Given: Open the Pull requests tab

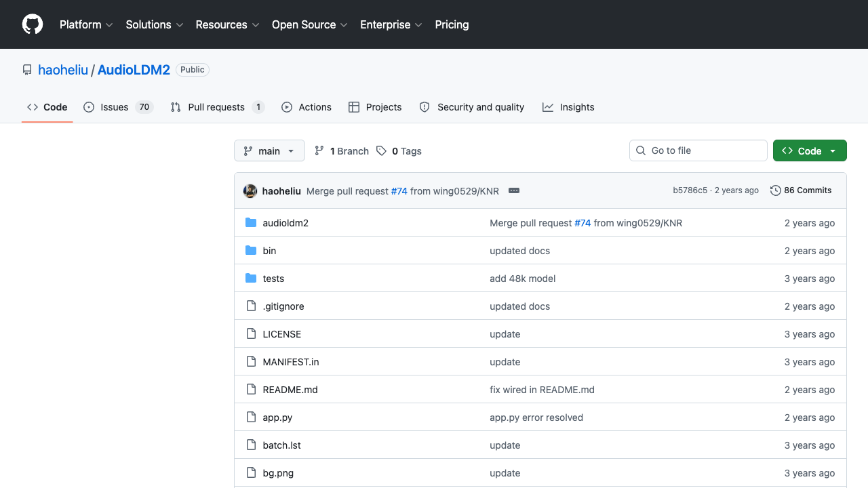Looking at the screenshot, I should tap(217, 107).
